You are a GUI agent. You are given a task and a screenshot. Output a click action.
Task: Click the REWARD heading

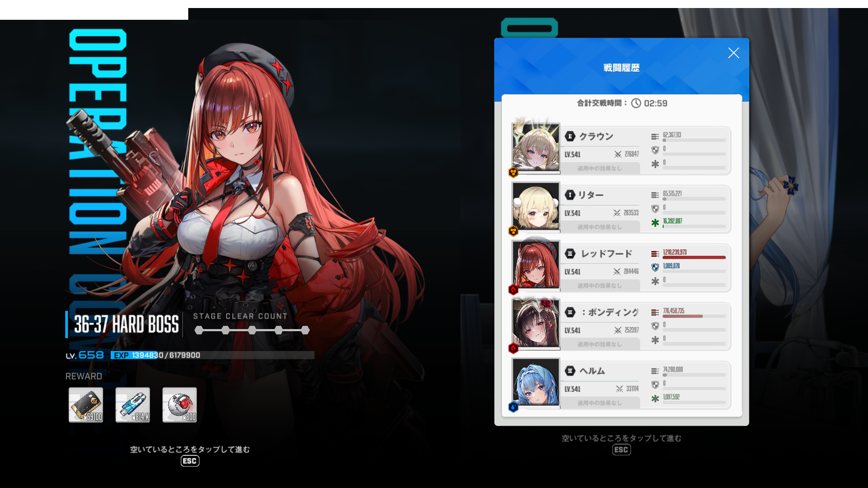(84, 376)
